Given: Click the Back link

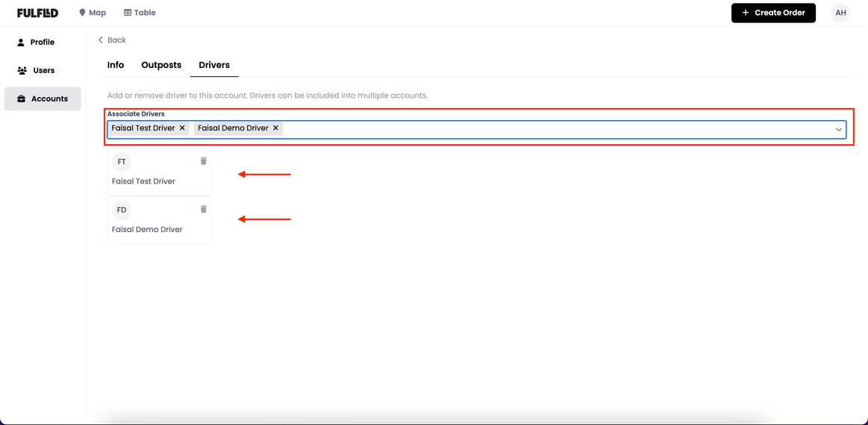Looking at the screenshot, I should pyautogui.click(x=112, y=40).
